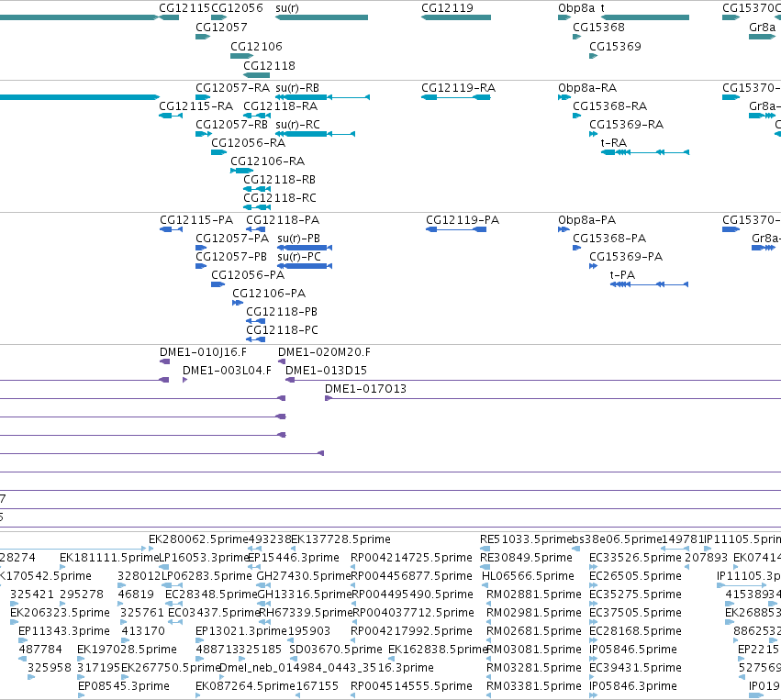Click the IP05846.3prime EST label
The image size is (781, 700).
(633, 686)
